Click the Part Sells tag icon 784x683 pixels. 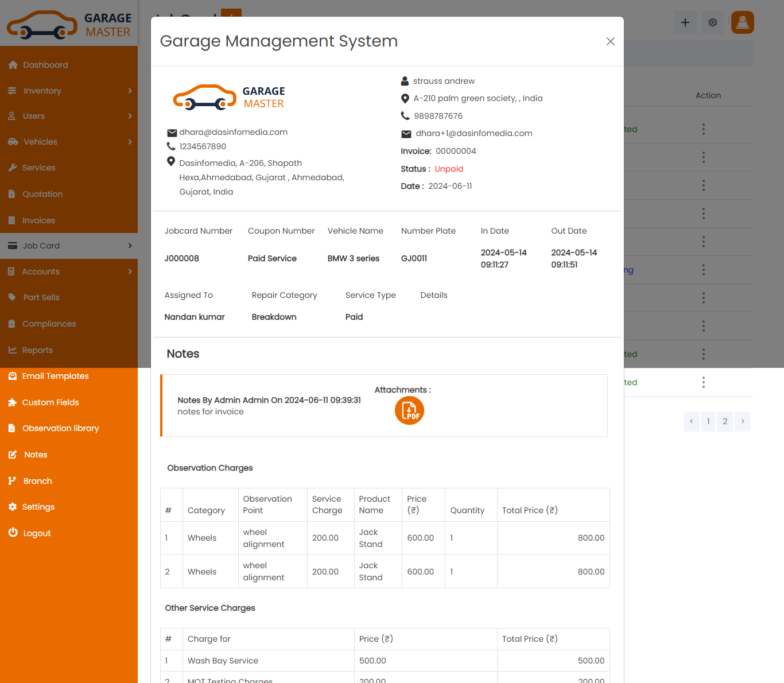[13, 297]
